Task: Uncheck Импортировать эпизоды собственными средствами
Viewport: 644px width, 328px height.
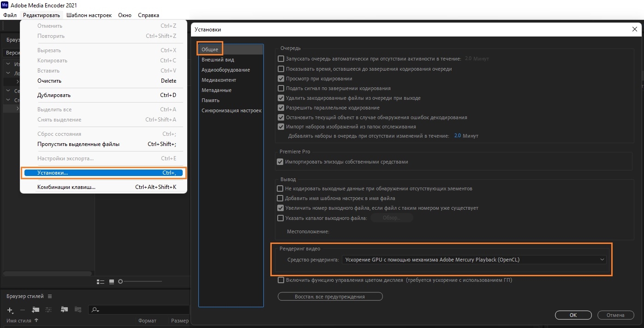Action: click(280, 162)
